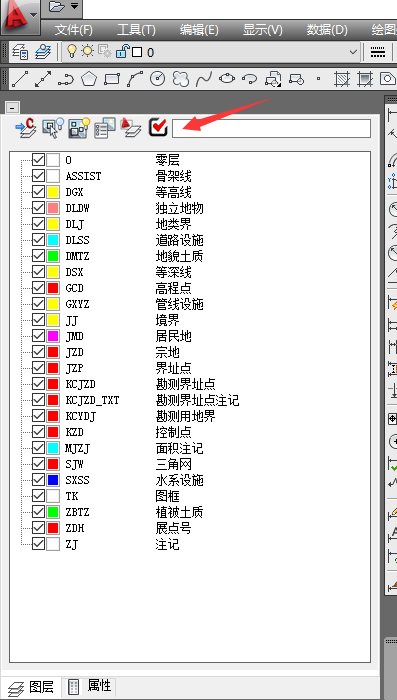Screen dimensions: 397x700
Task: Select the Line drawing tool
Action: (19, 79)
